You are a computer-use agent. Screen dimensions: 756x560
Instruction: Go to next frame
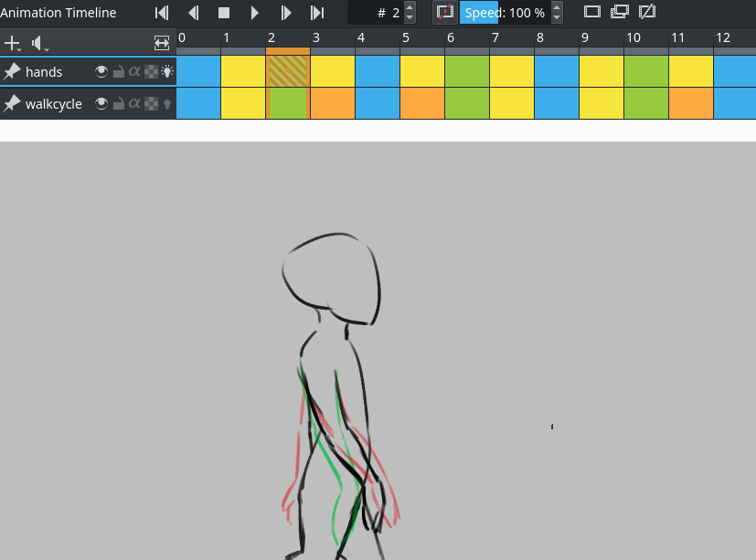click(286, 13)
